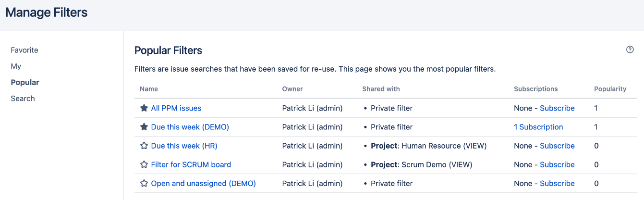This screenshot has width=644, height=200.
Task: Open the help question mark icon
Action: (630, 50)
